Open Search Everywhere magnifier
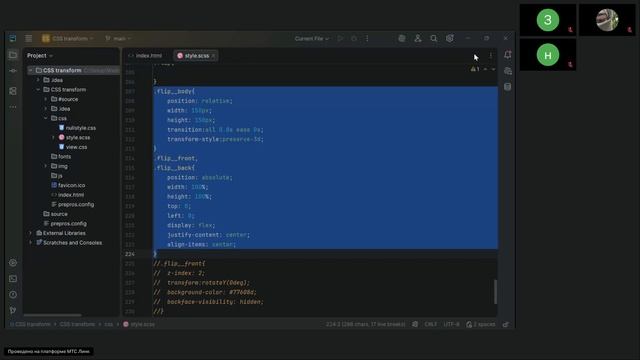The image size is (640, 360). 433,38
